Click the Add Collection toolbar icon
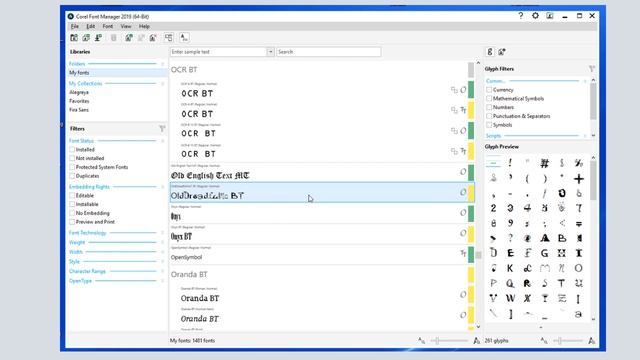640x360 pixels. coord(86,38)
